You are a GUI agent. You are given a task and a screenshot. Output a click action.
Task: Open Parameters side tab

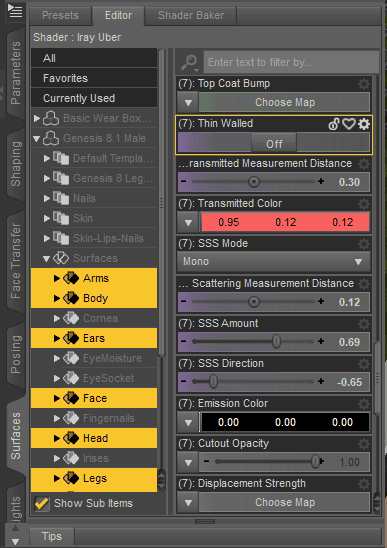point(16,73)
